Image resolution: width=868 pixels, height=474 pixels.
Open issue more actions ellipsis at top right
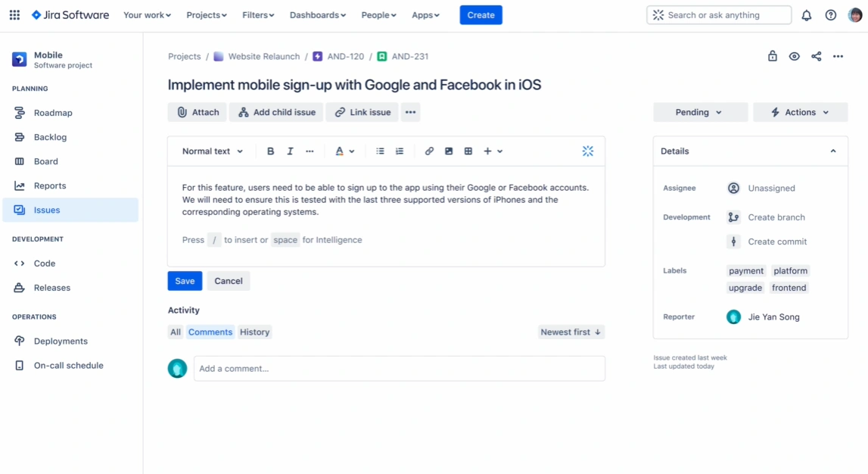tap(838, 57)
